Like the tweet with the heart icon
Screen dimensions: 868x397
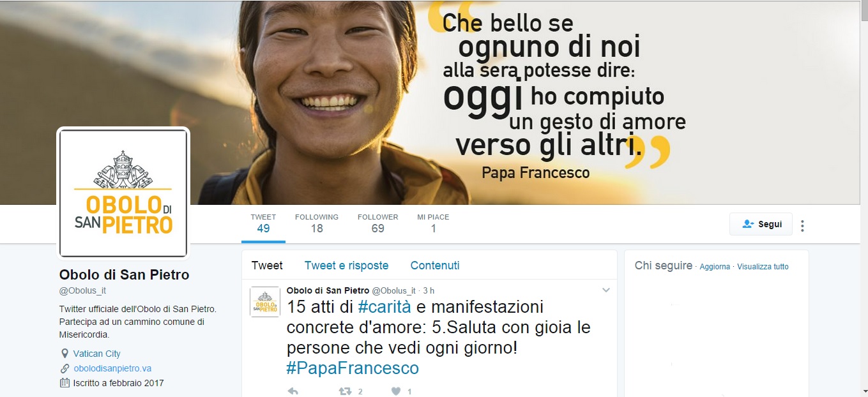click(396, 391)
